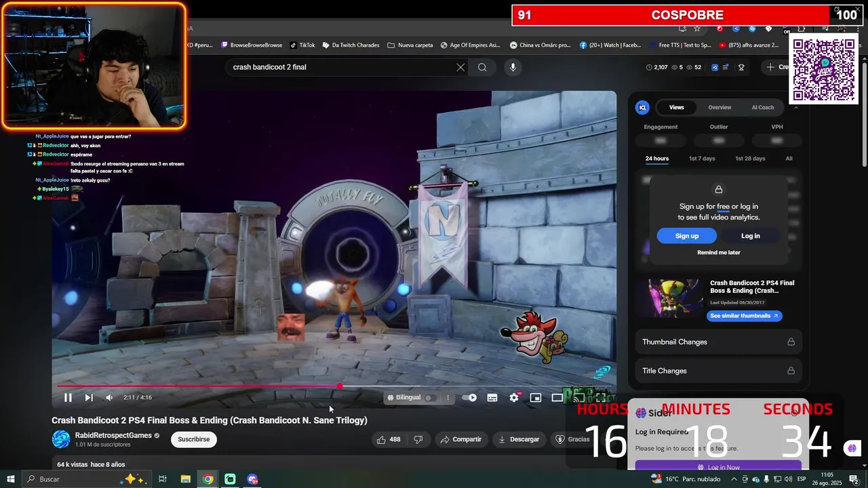Open Task View on the taskbar

(163, 479)
